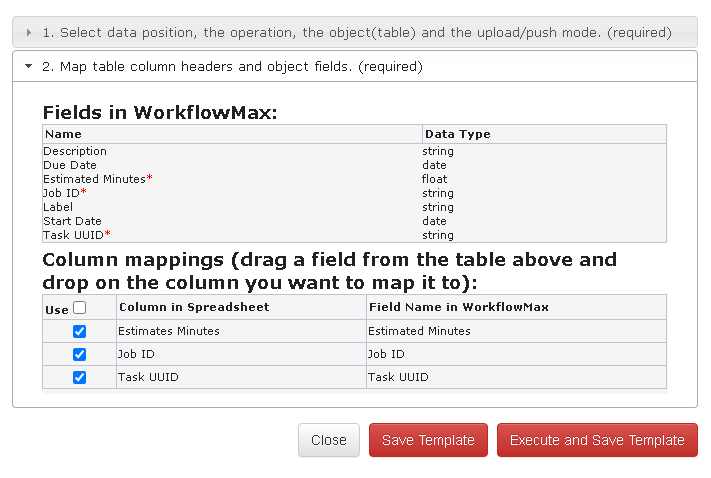This screenshot has width=711, height=478.
Task: Click mapped Job ID field name cell
Action: click(516, 354)
